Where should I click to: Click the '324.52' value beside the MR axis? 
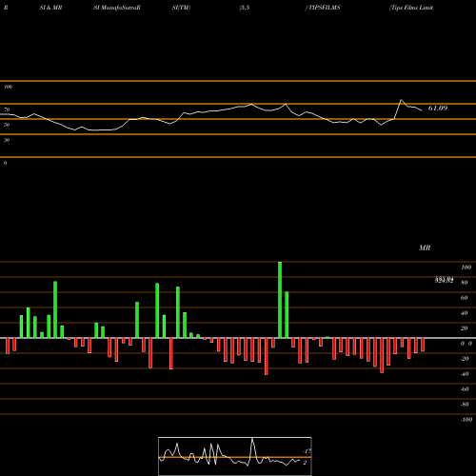444,281
